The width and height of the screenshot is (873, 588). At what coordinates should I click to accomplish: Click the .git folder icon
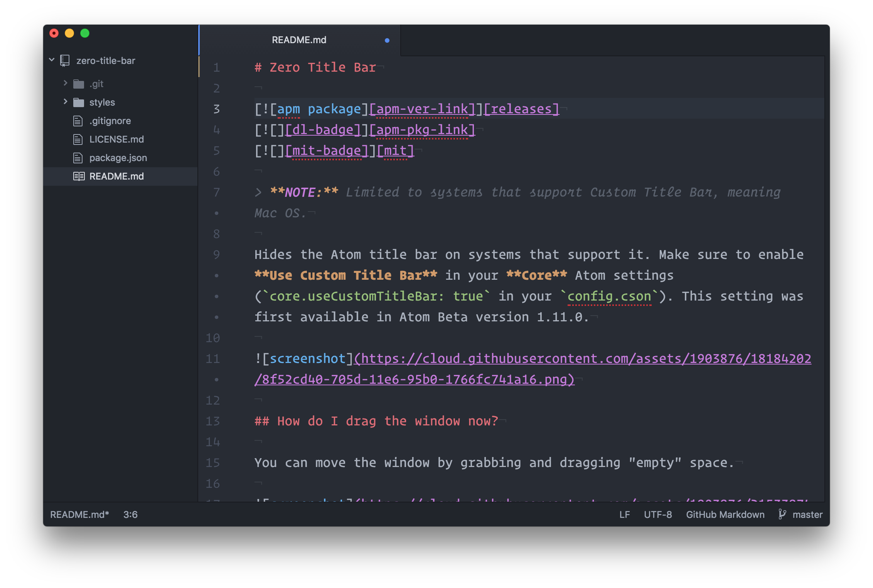79,84
